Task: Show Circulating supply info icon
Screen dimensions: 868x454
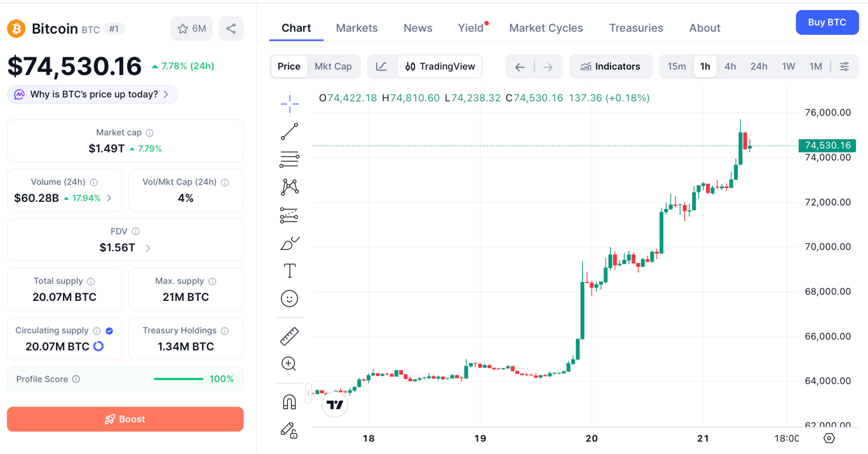Action: point(97,331)
